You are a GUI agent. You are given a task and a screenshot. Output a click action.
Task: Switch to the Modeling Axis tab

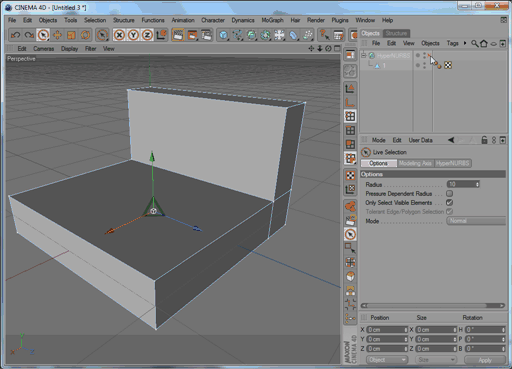pos(415,163)
